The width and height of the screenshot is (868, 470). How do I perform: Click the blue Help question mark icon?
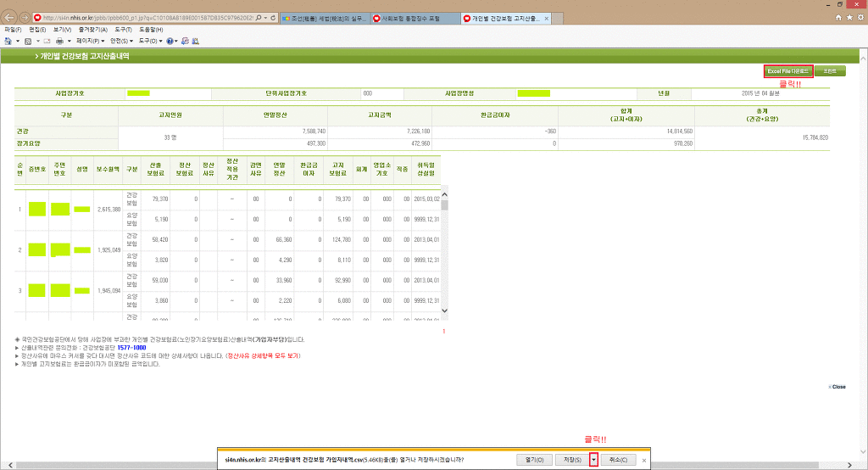[170, 41]
